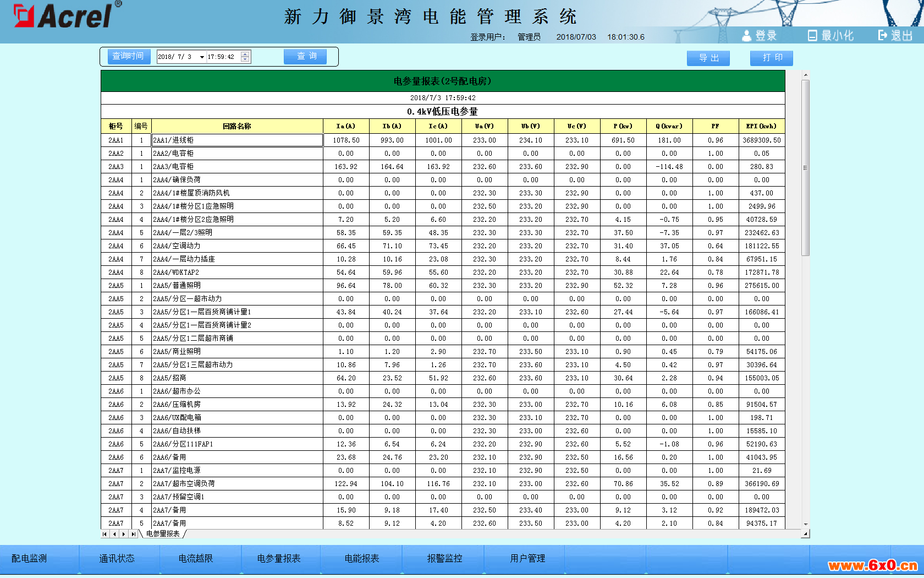This screenshot has width=924, height=578.
Task: Go to next sheet using navigation arrow
Action: click(x=124, y=534)
